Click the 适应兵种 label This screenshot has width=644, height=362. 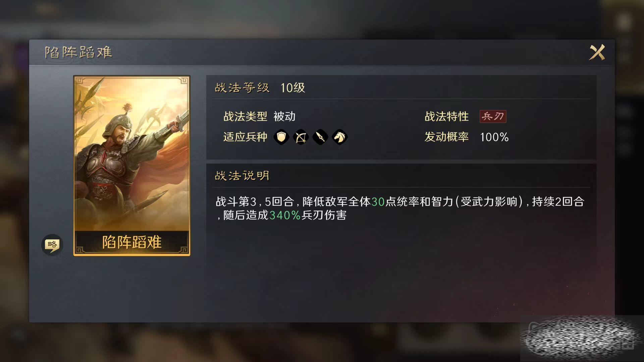coord(245,137)
